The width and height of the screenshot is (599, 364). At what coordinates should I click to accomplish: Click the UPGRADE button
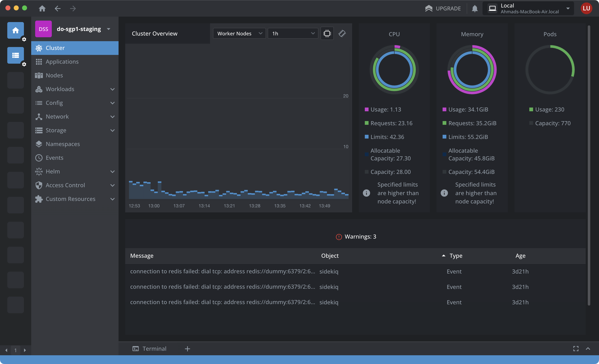tap(443, 9)
